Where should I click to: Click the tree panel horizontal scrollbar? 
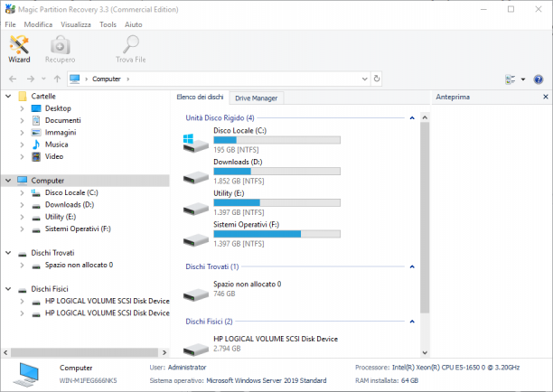click(84, 352)
